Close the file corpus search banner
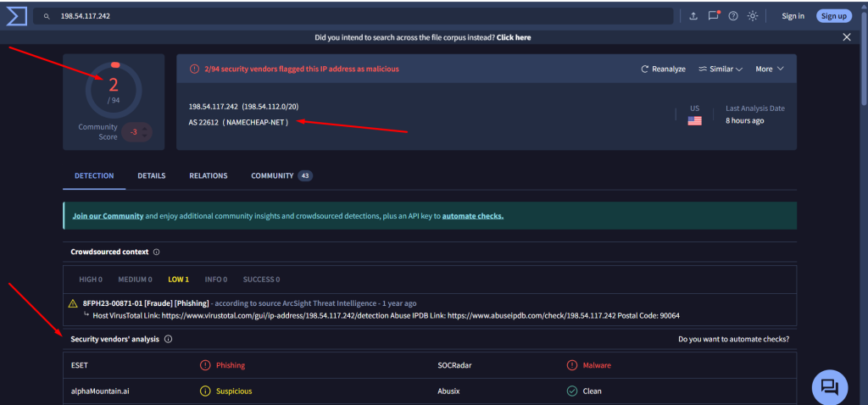Screen dimensions: 868x405 pos(847,37)
